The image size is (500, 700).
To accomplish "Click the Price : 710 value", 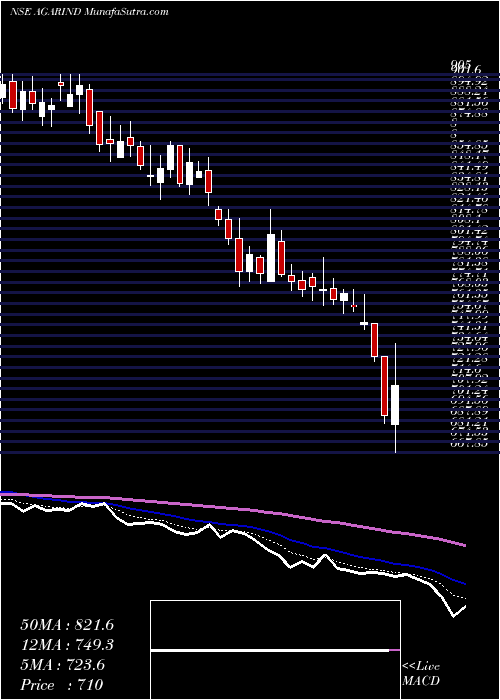I will (62, 685).
